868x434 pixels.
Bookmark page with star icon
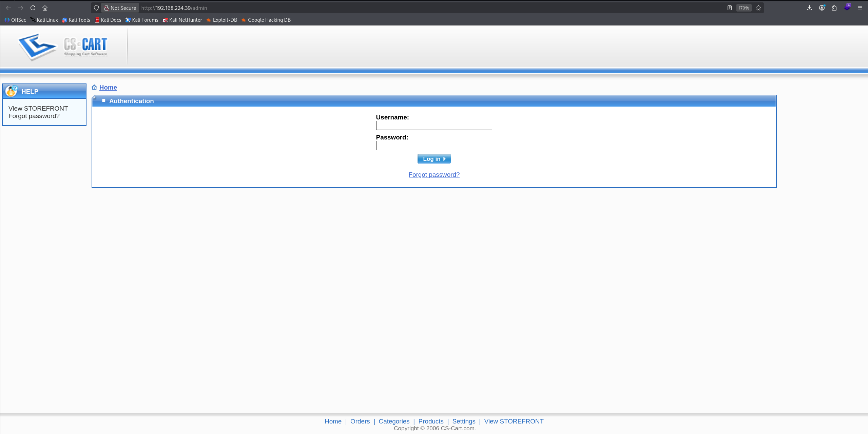(x=758, y=8)
